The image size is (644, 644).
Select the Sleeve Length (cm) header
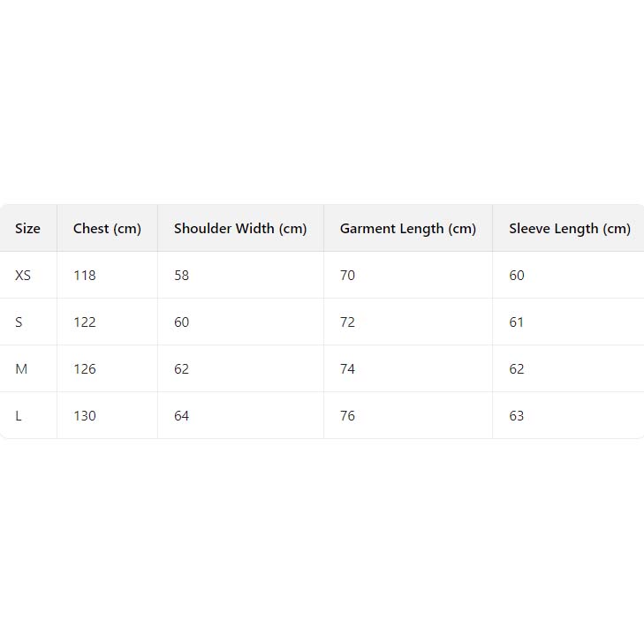click(x=569, y=229)
